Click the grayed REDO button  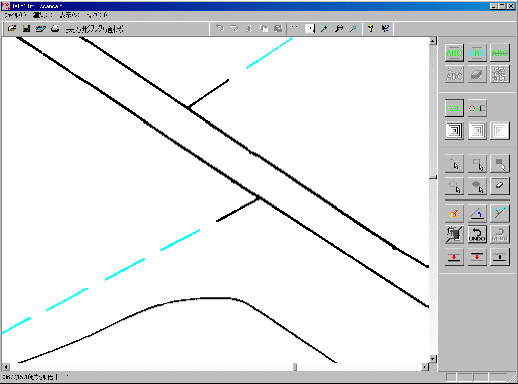(499, 234)
